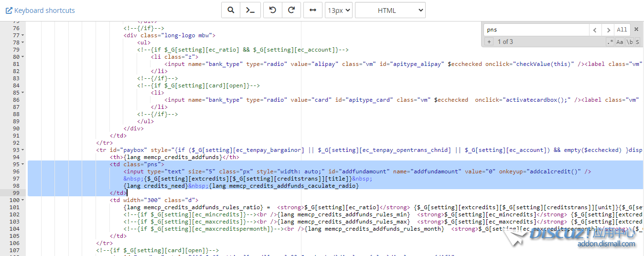Image resolution: width=644 pixels, height=256 pixels.
Task: Click the search text field containing pns
Action: pos(536,30)
